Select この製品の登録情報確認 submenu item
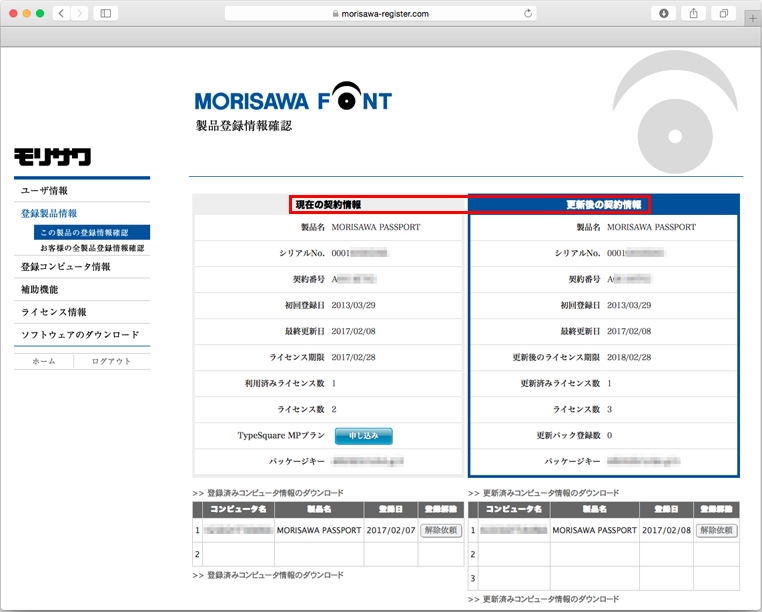Screen dimensions: 762x612 point(92,232)
